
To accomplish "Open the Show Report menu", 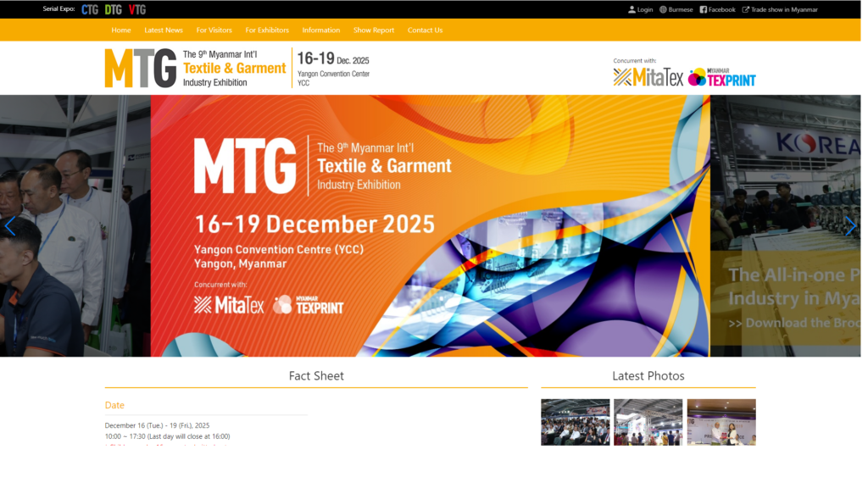I will pos(374,30).
